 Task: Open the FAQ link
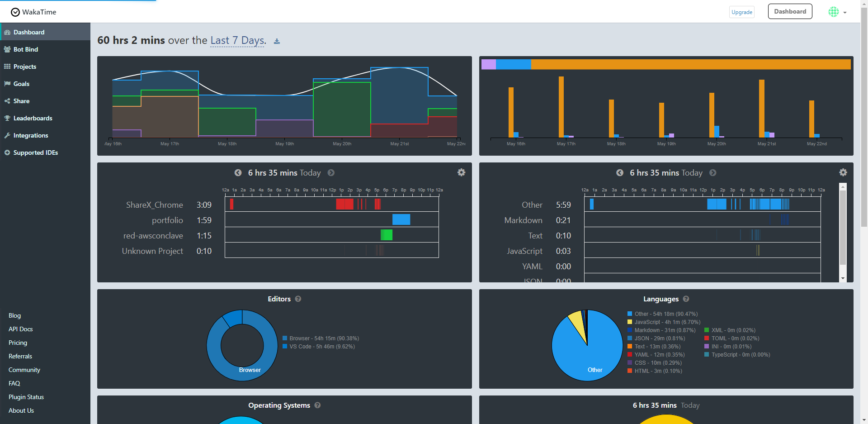coord(14,383)
